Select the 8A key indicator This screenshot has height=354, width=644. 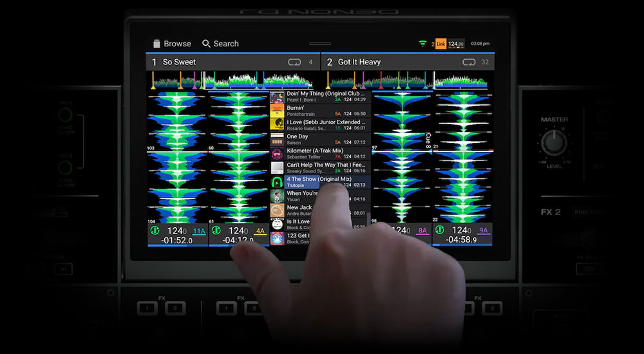422,230
